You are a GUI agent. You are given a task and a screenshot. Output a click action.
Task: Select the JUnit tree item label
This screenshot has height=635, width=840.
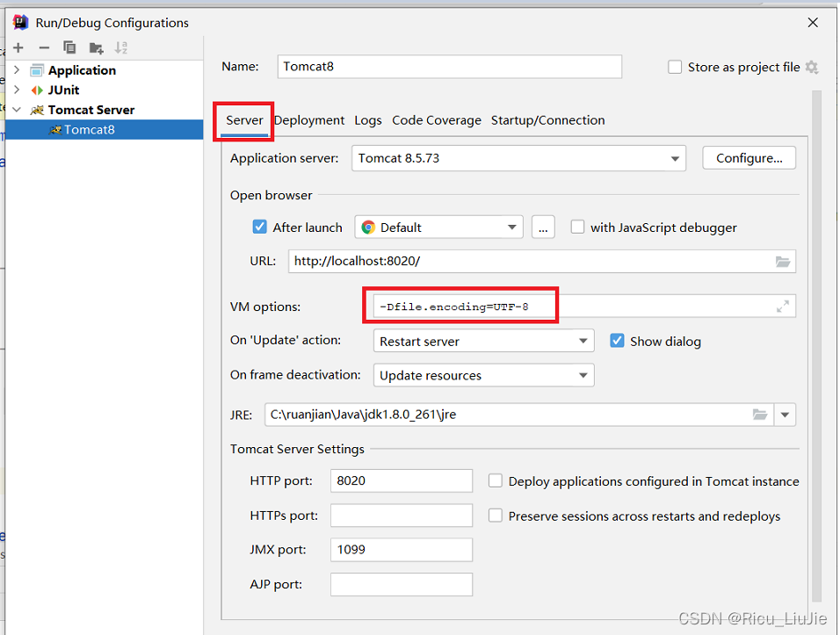click(x=64, y=90)
